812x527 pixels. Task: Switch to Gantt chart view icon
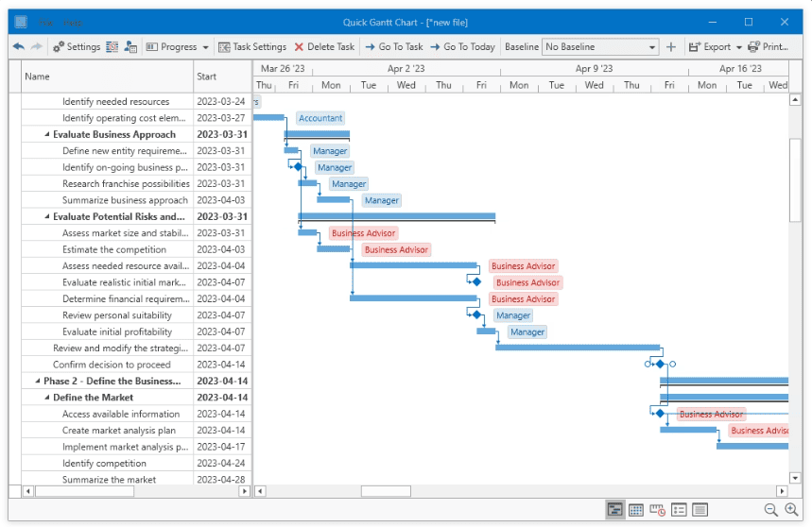tap(615, 510)
